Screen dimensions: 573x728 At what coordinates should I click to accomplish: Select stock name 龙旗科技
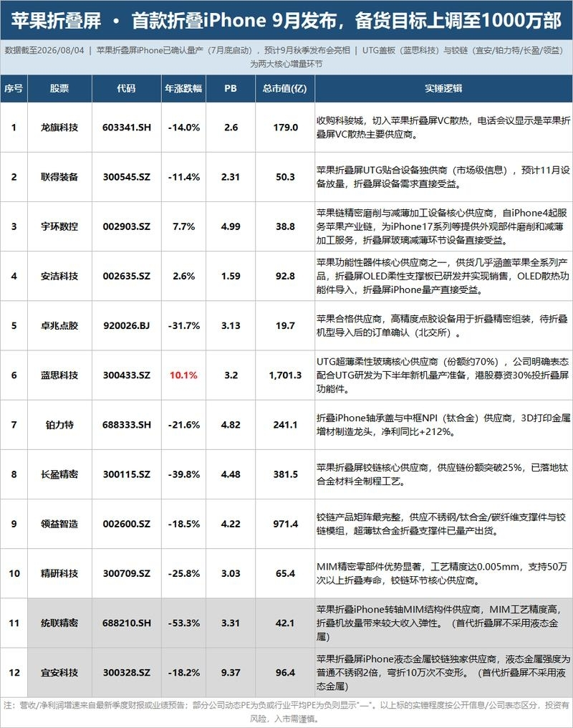pos(59,128)
